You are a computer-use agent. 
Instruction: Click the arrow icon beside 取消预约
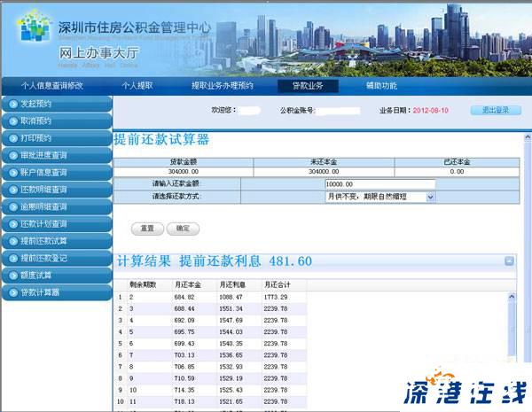point(12,120)
